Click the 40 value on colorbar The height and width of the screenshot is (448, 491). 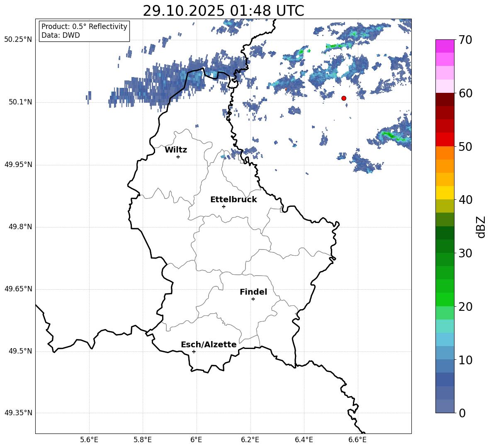465,200
